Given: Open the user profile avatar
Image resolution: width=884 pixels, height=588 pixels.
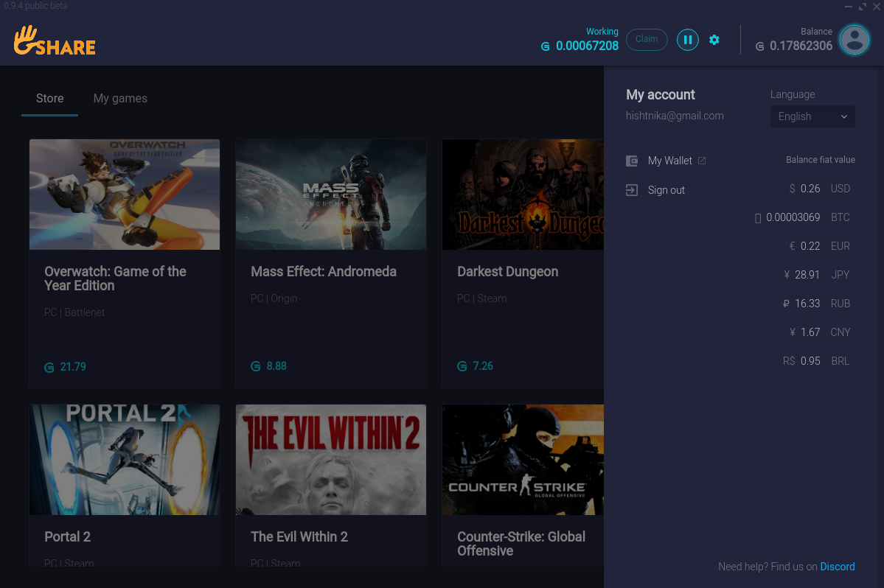Looking at the screenshot, I should (x=854, y=40).
